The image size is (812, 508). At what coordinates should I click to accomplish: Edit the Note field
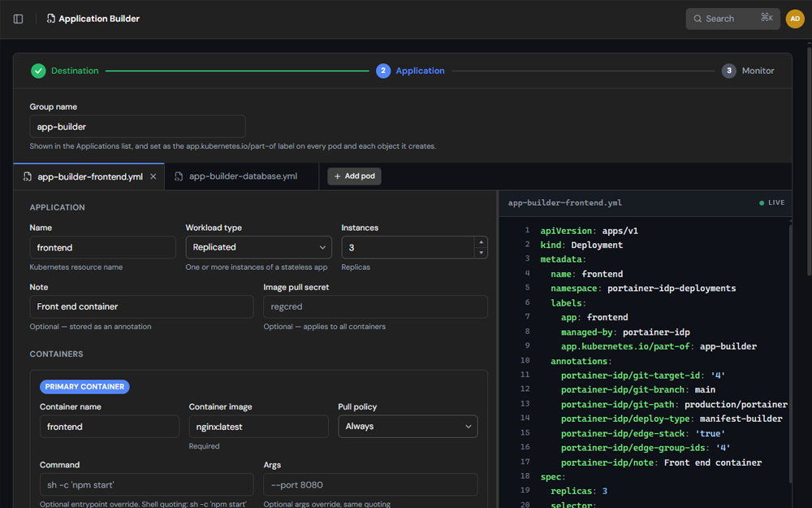(141, 307)
